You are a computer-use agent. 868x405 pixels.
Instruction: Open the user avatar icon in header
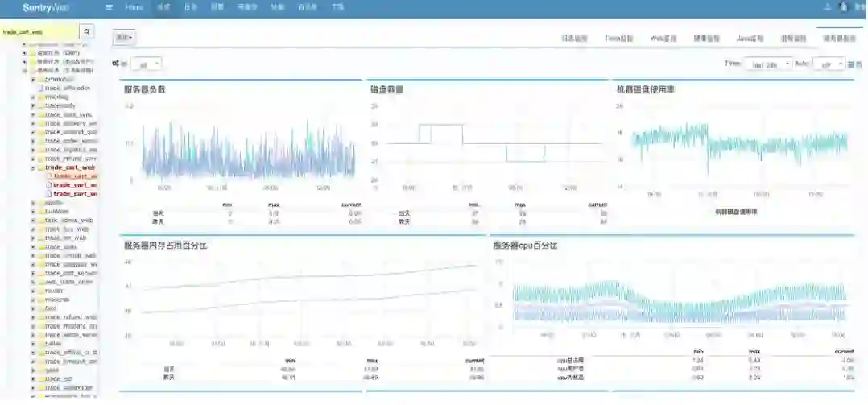click(x=844, y=6)
